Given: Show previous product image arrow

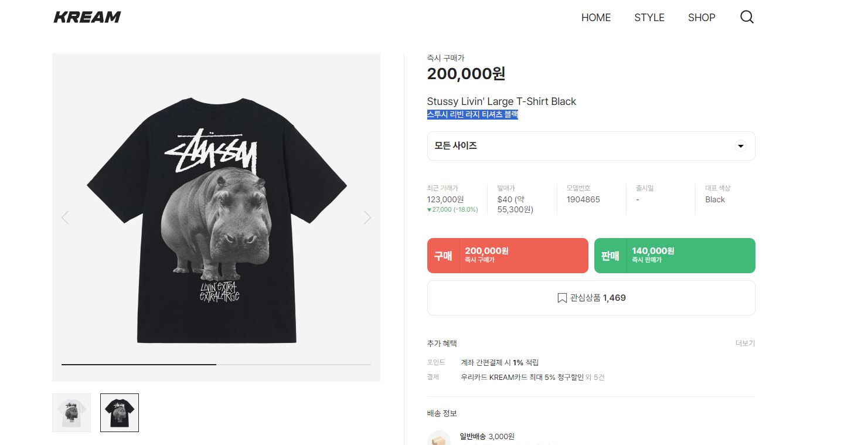Looking at the screenshot, I should click(x=65, y=218).
